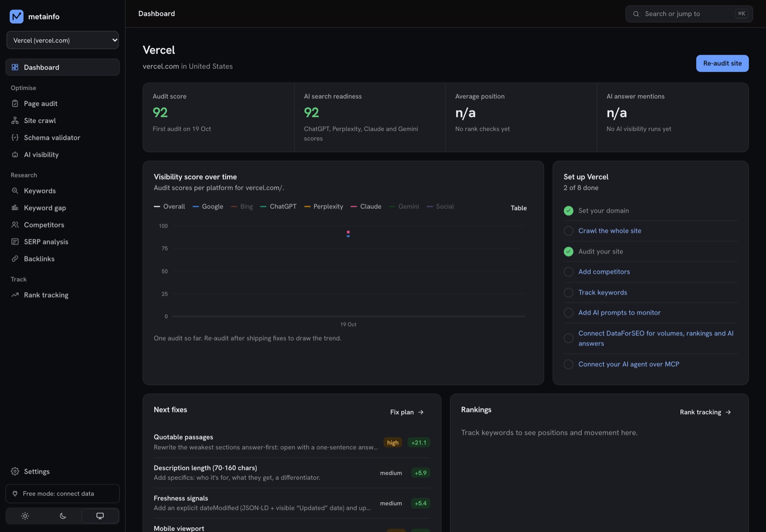The height and width of the screenshot is (532, 766).
Task: Open the Rank tracking link in Rankings card
Action: tap(705, 412)
